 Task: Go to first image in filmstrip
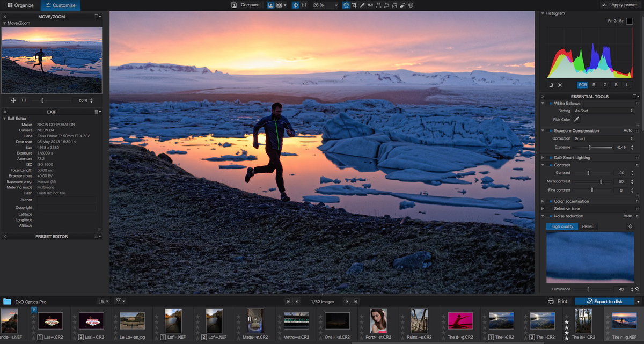tap(288, 302)
